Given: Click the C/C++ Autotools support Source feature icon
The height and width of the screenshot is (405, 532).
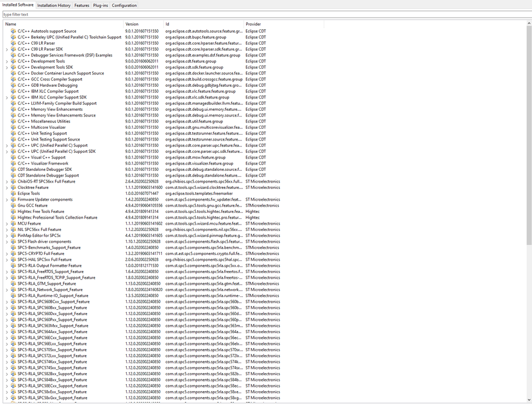Looking at the screenshot, I should click(13, 31).
